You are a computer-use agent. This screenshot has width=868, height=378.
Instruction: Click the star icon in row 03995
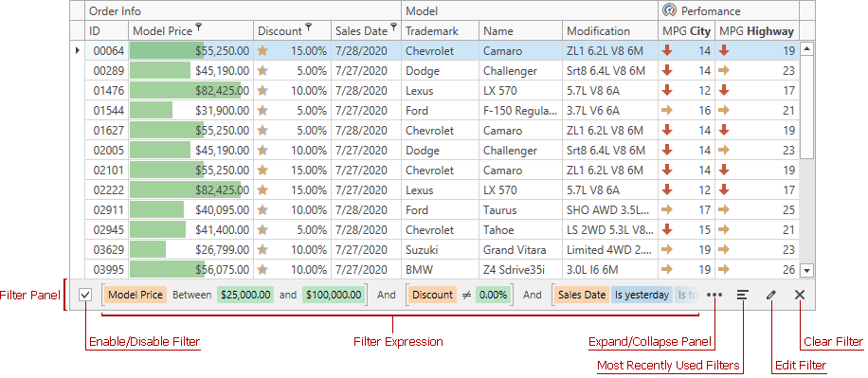click(x=262, y=270)
